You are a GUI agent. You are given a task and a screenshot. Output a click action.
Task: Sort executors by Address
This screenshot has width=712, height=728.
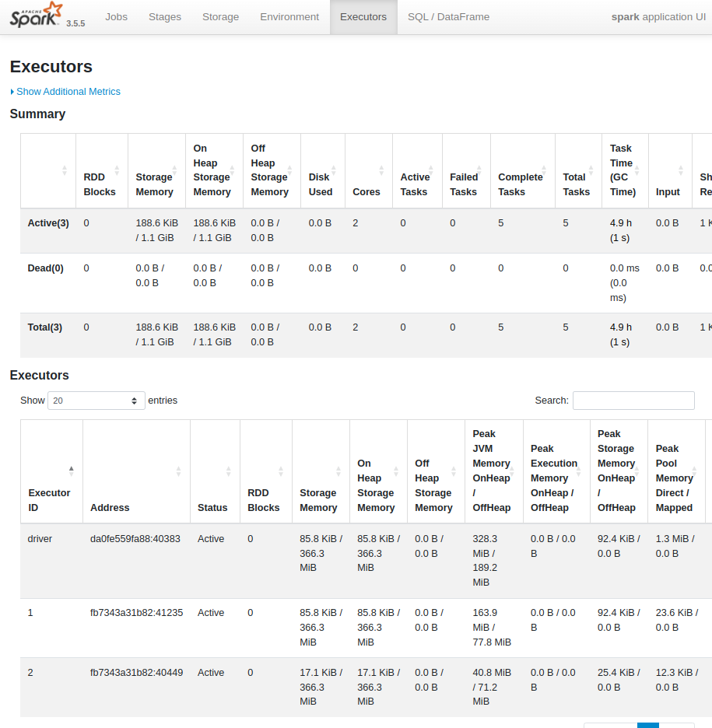[136, 471]
